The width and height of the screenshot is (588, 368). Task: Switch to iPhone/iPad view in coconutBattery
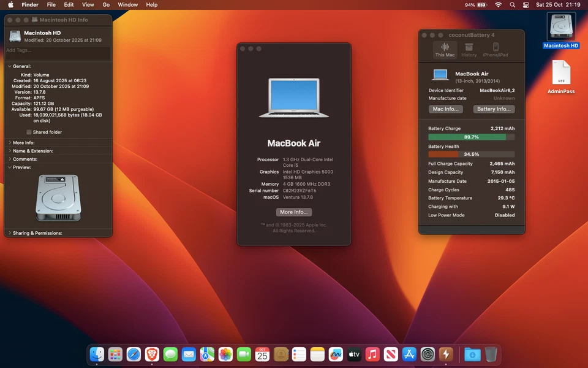click(496, 49)
